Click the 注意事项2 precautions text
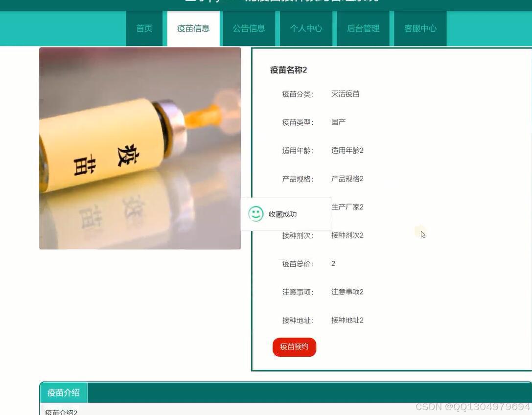 [x=347, y=292]
